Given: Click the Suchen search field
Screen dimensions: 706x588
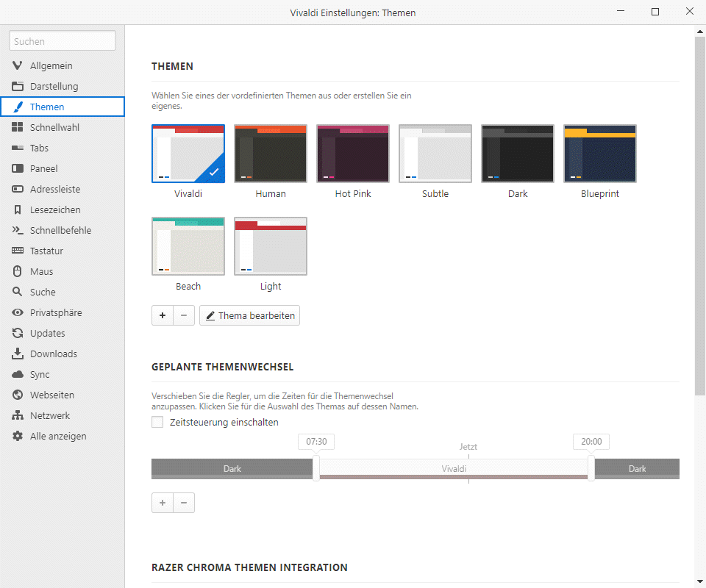Looking at the screenshot, I should click(x=63, y=41).
